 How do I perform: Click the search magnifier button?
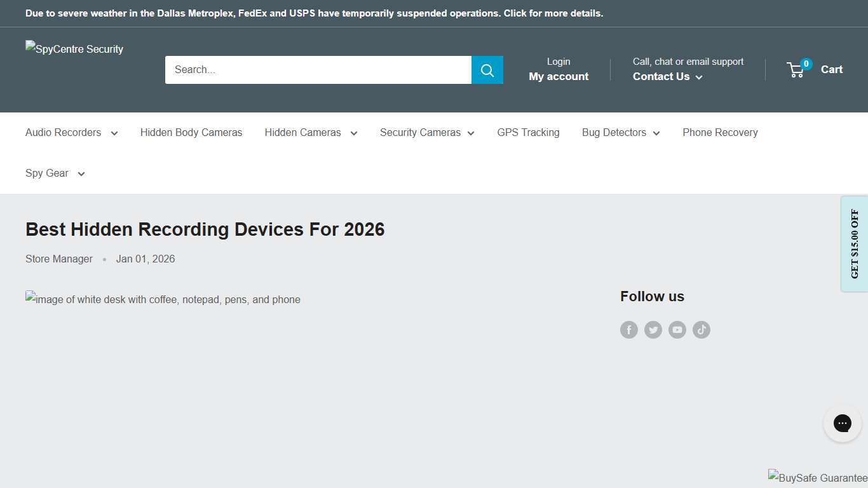[487, 70]
